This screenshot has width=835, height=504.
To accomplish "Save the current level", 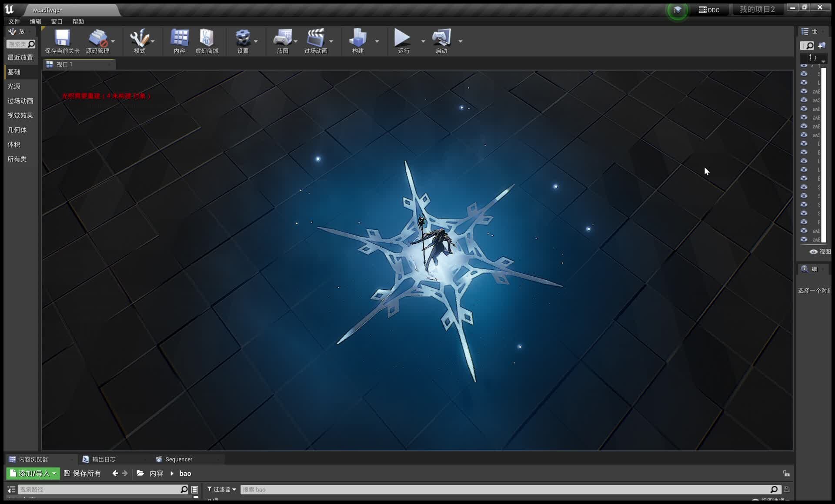I will pos(61,41).
